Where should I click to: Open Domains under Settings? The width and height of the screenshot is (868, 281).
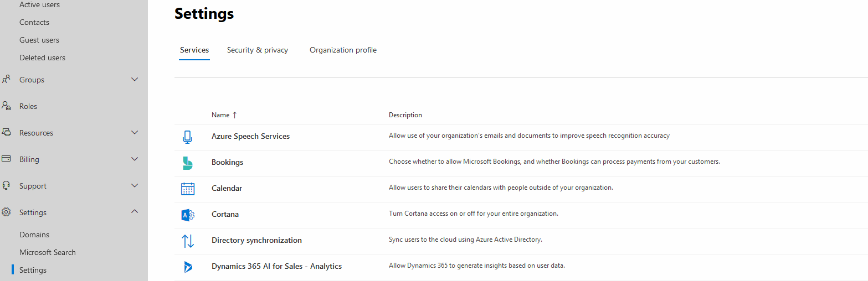(34, 235)
